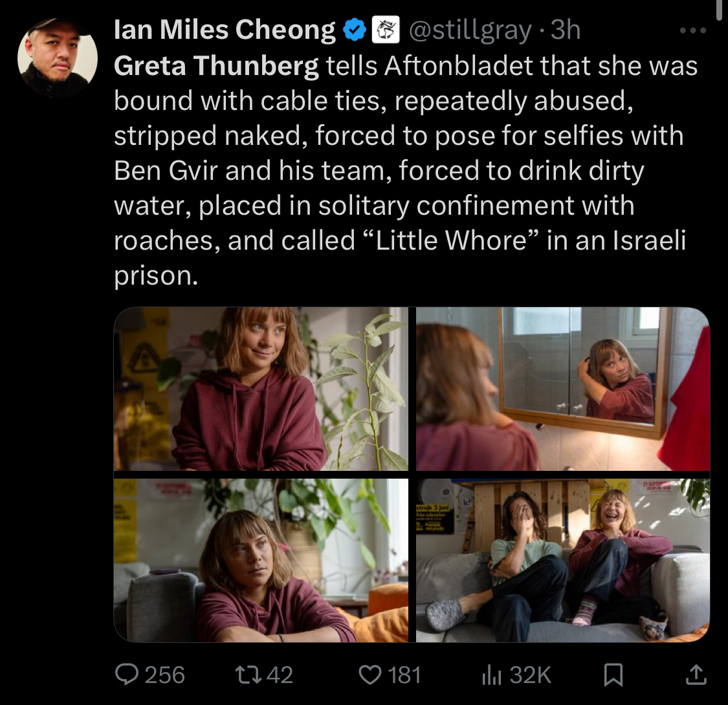Like the post with the heart icon
Viewport: 728px width, 705px height.
(370, 675)
